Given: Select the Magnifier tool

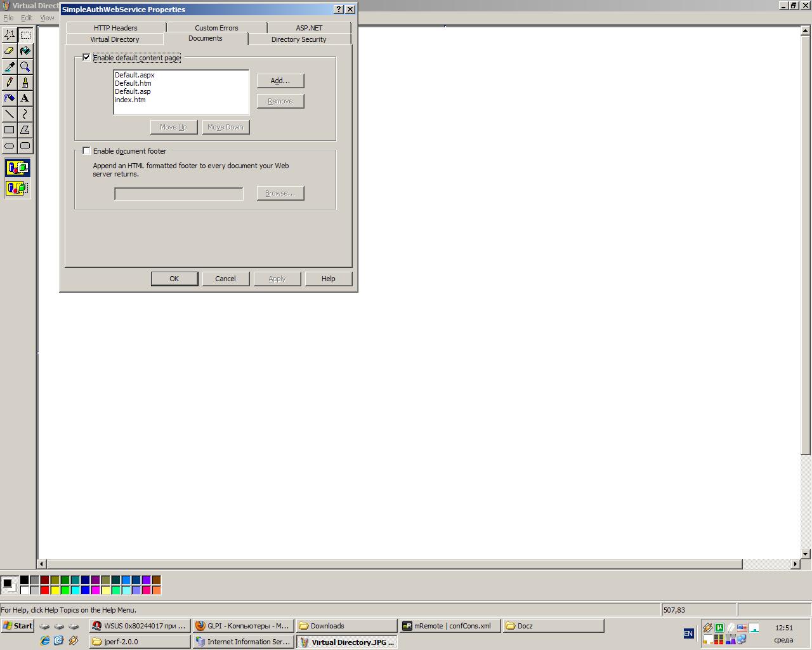Looking at the screenshot, I should click(25, 67).
